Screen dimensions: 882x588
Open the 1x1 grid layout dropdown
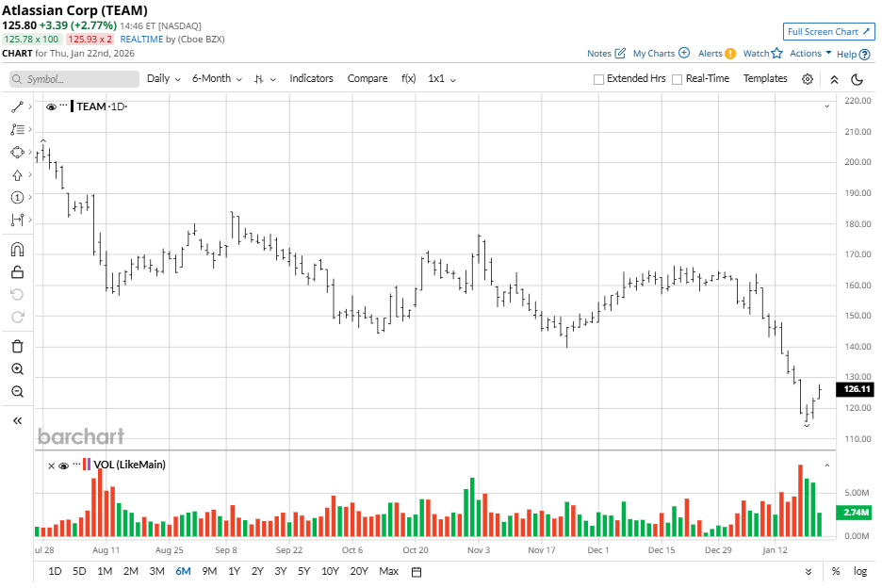tap(442, 79)
